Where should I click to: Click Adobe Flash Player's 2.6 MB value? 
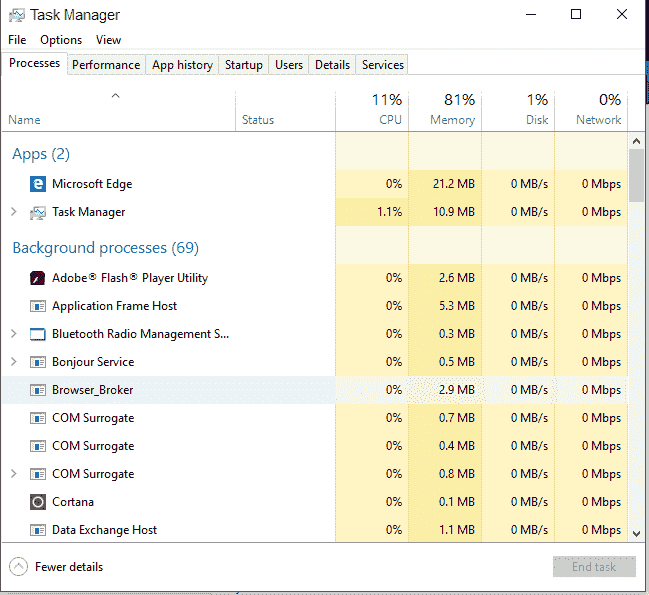point(457,278)
